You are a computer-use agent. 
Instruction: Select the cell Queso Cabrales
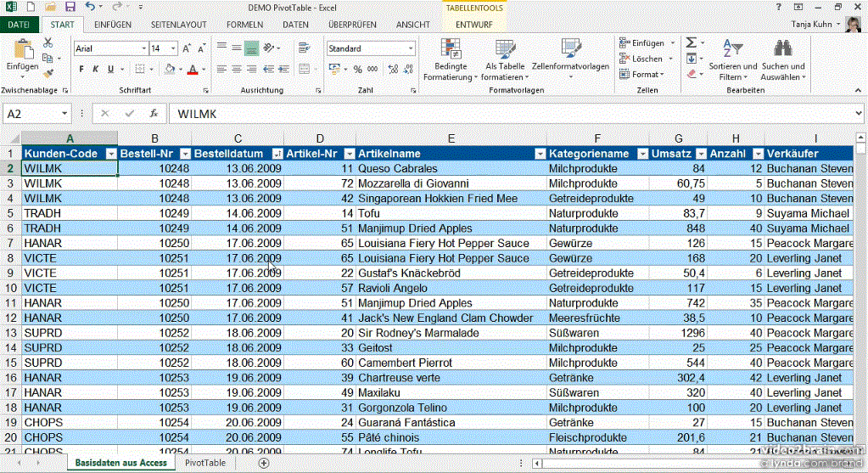[x=451, y=168]
